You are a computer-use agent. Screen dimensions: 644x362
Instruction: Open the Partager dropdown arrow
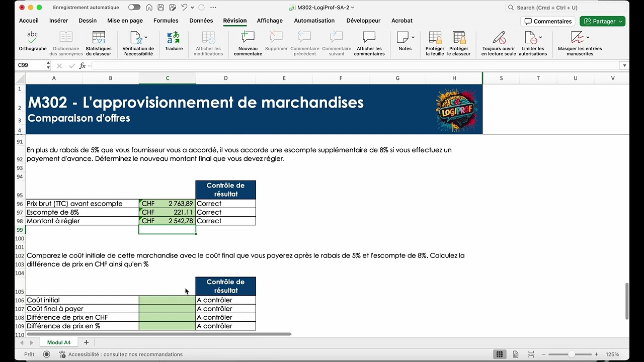621,21
